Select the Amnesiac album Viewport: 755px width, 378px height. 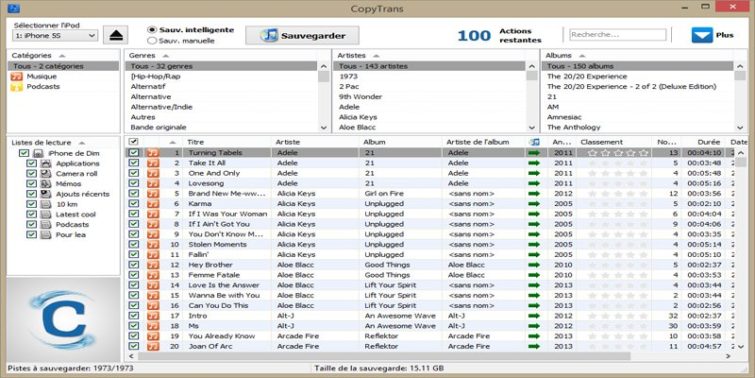click(x=564, y=117)
